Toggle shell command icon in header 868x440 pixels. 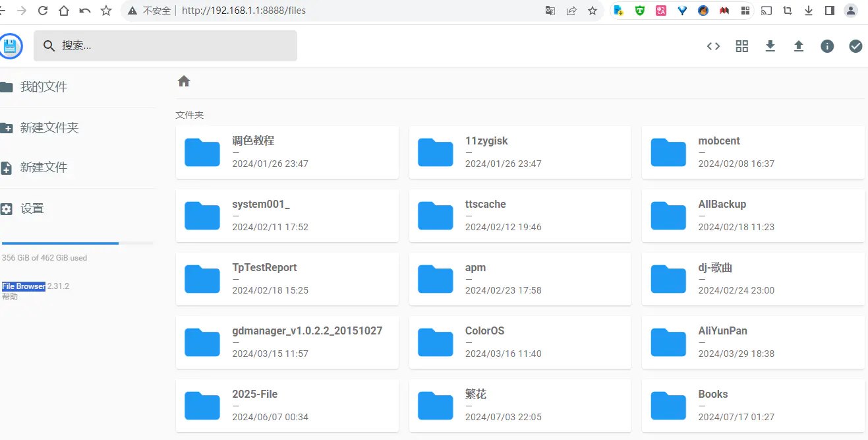click(x=713, y=46)
